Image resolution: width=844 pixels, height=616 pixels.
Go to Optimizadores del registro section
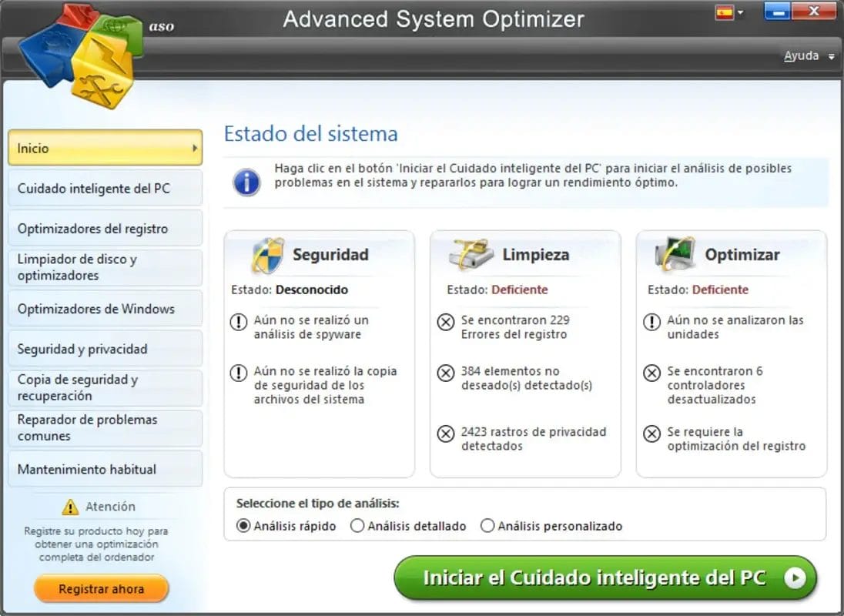[x=105, y=229]
